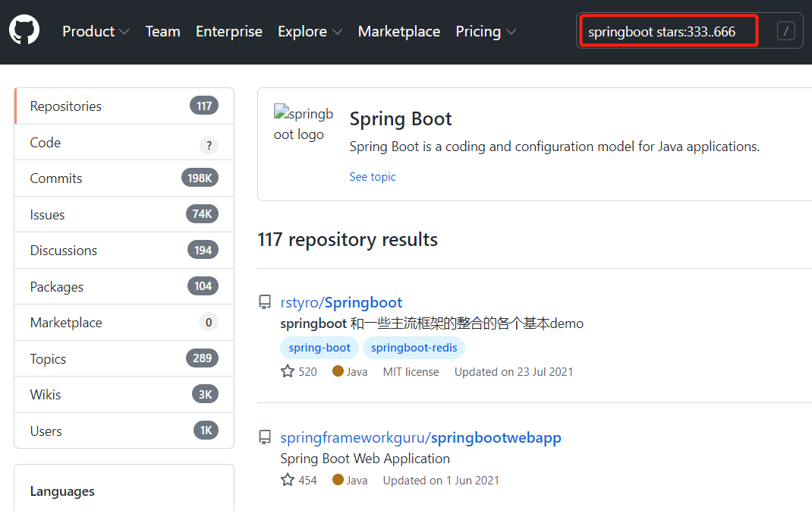
Task: Open the rstyro/Springboot repository
Action: pos(341,302)
